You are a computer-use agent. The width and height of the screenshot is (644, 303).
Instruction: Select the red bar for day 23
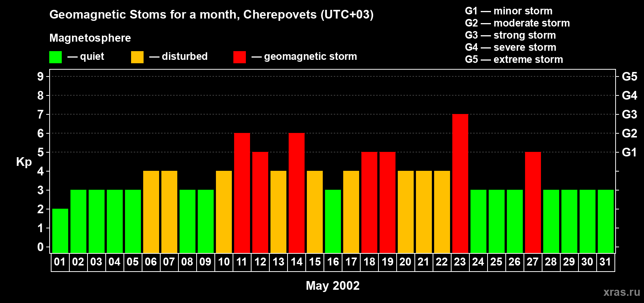(460, 183)
